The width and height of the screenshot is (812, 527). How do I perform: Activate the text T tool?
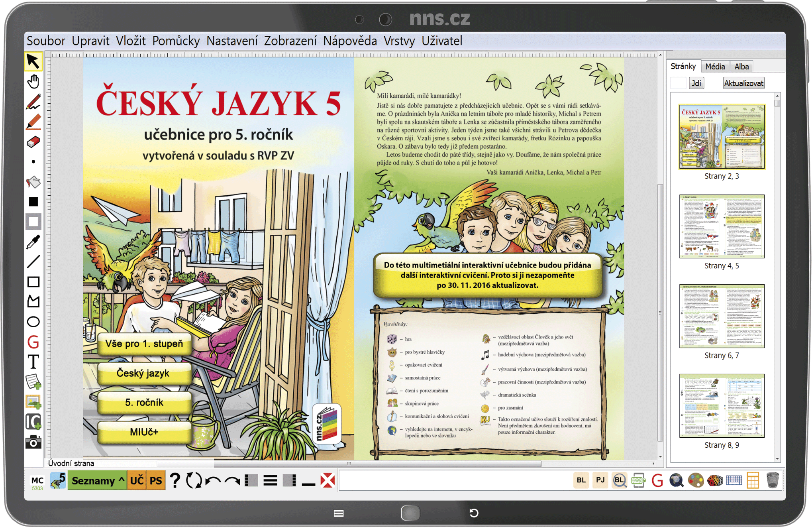33,362
